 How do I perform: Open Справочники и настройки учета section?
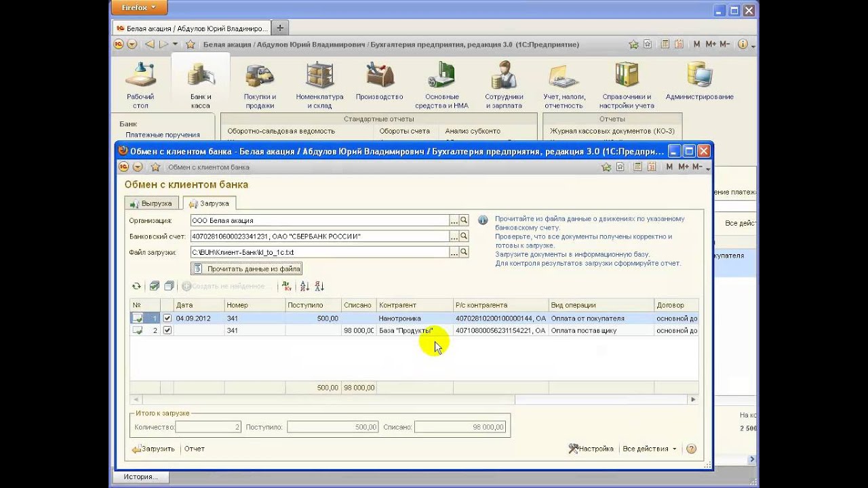coord(627,85)
